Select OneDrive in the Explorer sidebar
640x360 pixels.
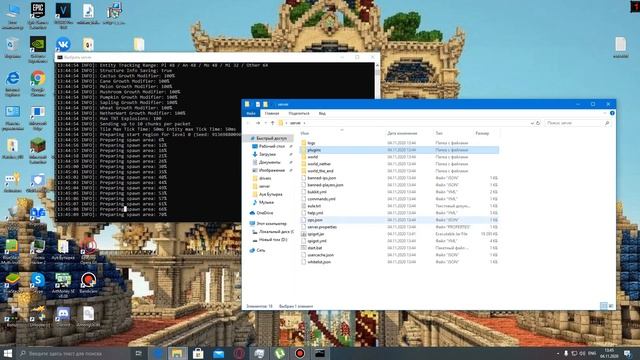tap(264, 213)
